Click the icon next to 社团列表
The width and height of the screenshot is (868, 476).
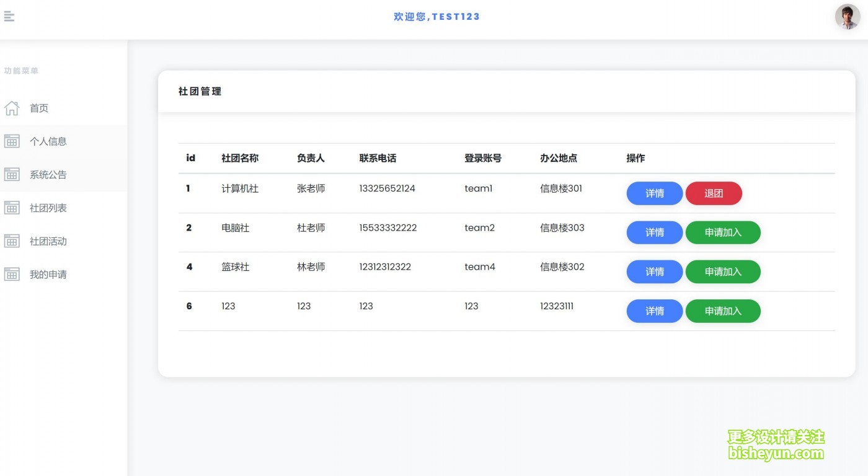click(x=12, y=208)
